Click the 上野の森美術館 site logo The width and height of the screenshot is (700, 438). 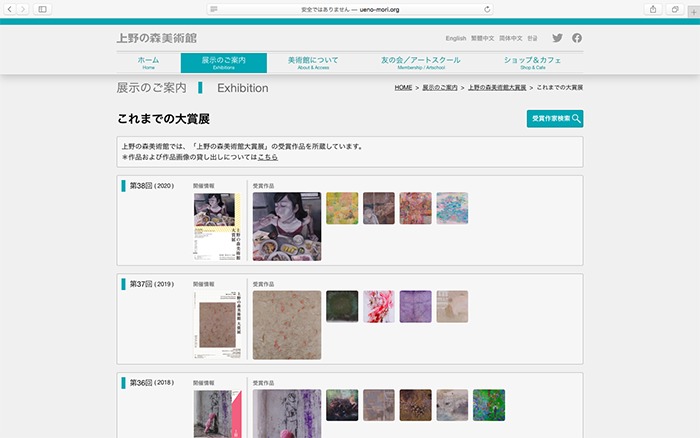157,38
